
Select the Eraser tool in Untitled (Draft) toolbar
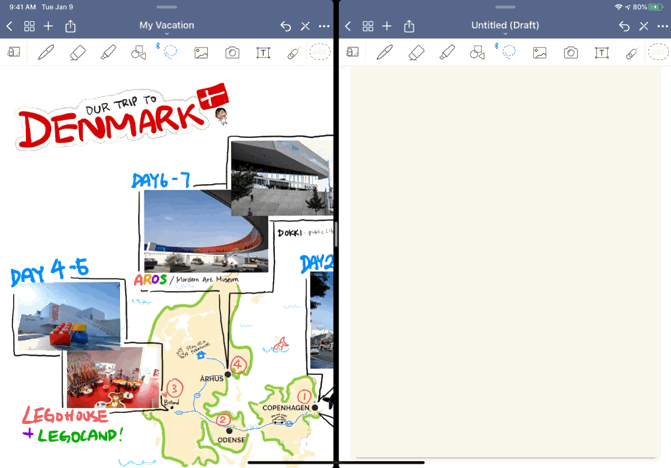tap(416, 52)
